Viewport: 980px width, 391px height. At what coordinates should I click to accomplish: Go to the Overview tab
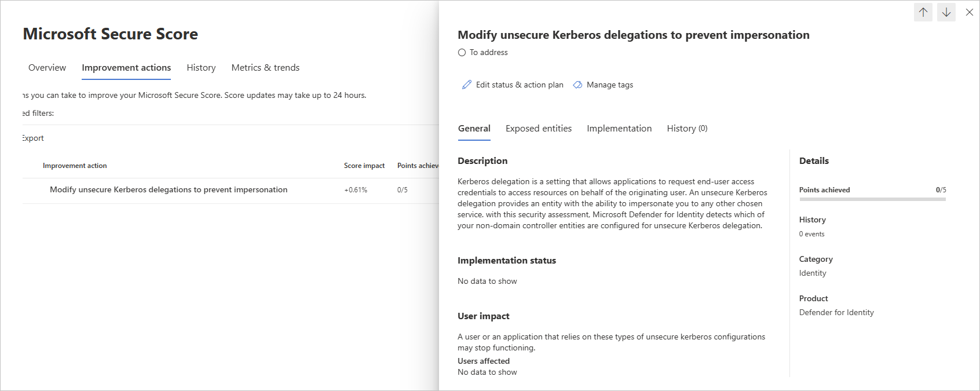[47, 68]
